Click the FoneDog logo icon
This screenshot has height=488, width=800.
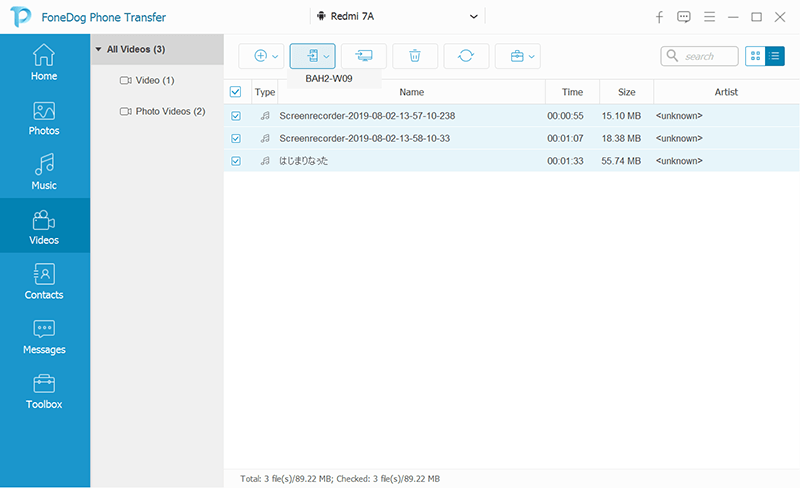coord(21,17)
